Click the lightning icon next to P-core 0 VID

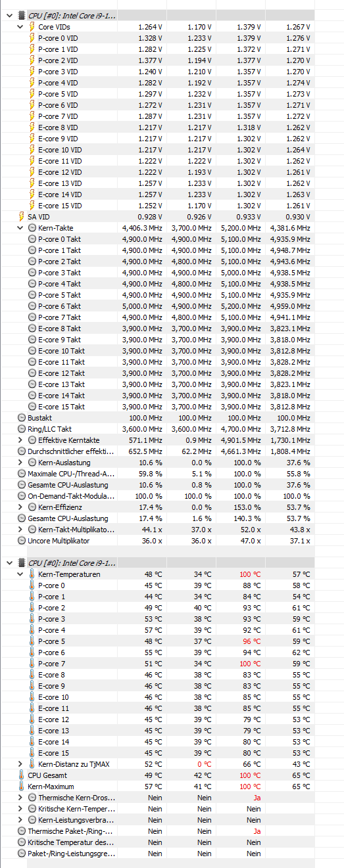[32, 38]
